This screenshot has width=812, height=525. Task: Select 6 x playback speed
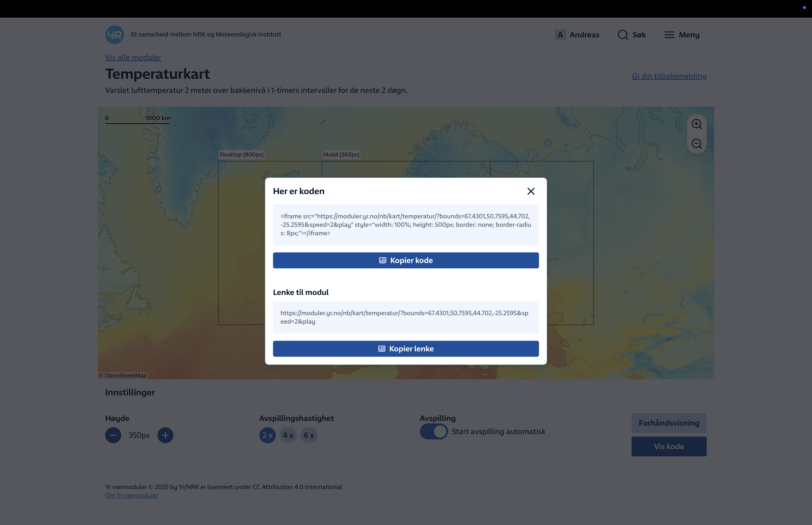pyautogui.click(x=309, y=435)
